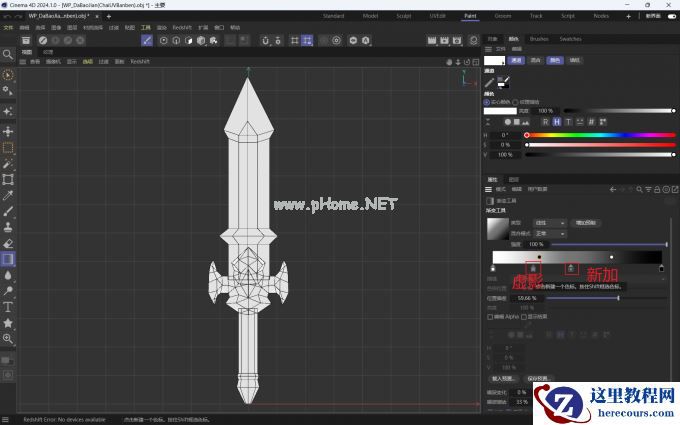Click the saturation S slider
The width and height of the screenshot is (680, 425).
600,145
